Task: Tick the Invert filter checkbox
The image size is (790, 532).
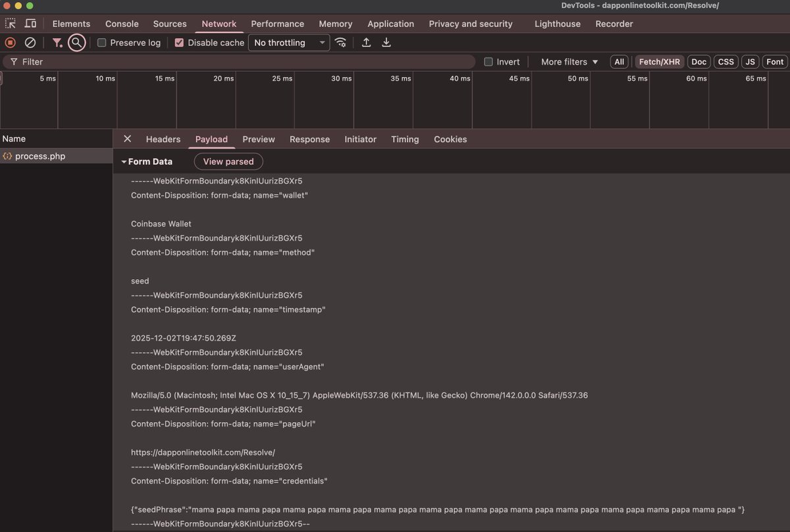Action: [488, 62]
